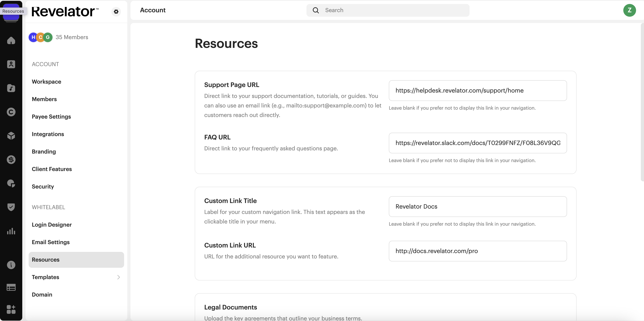The image size is (644, 321).
Task: Click the FAQ URL label
Action: (217, 137)
